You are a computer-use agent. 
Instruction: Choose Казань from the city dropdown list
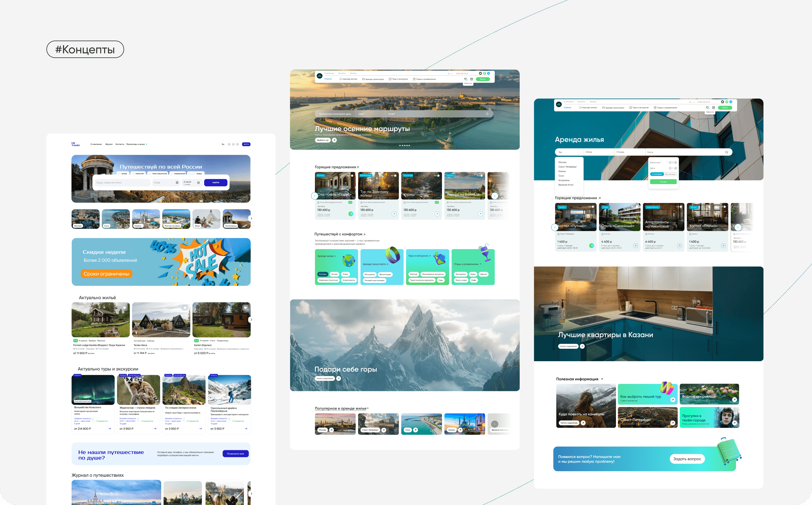[x=562, y=171]
